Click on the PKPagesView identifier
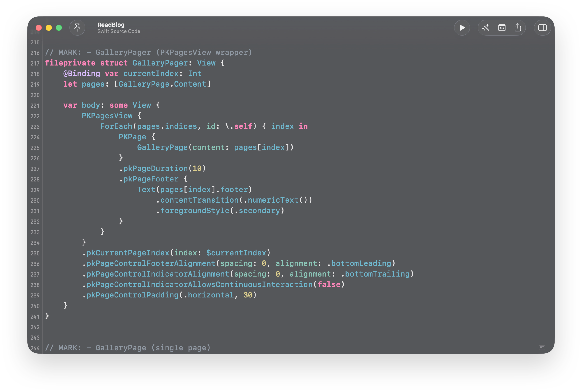Screen dimensions: 582x392 [x=107, y=116]
